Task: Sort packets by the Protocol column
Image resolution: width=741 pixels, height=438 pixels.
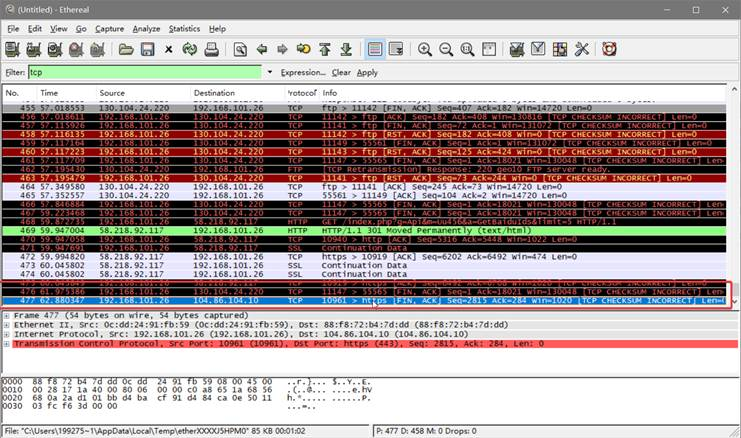Action: click(x=302, y=93)
